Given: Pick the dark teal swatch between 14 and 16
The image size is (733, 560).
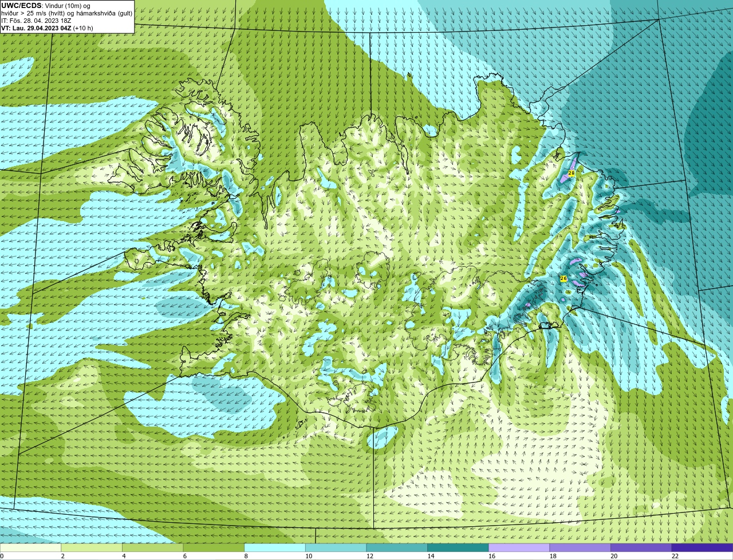Looking at the screenshot, I should pos(458,547).
